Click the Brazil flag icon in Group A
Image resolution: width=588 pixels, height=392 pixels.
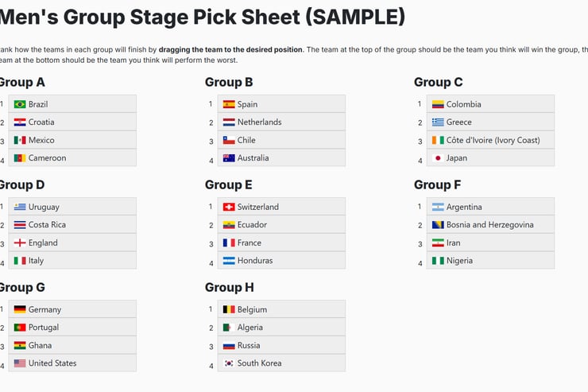point(20,104)
